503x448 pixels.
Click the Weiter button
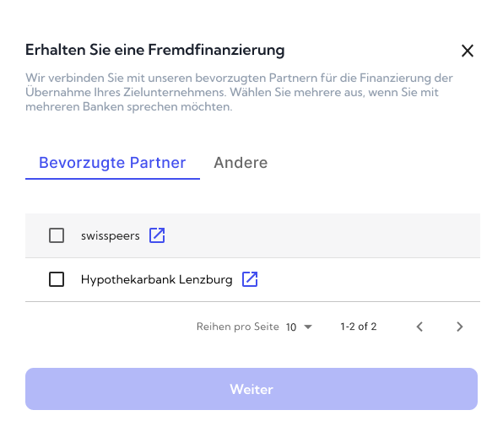[x=251, y=389]
